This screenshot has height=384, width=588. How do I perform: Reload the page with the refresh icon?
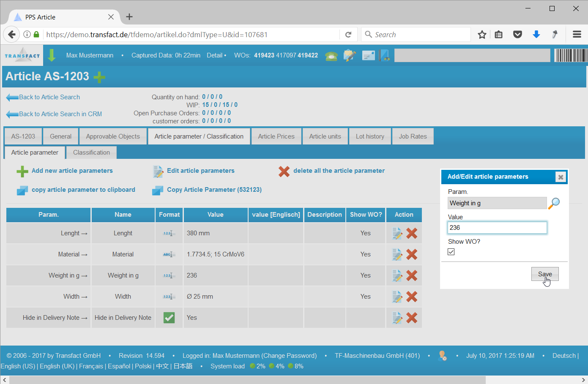click(348, 35)
